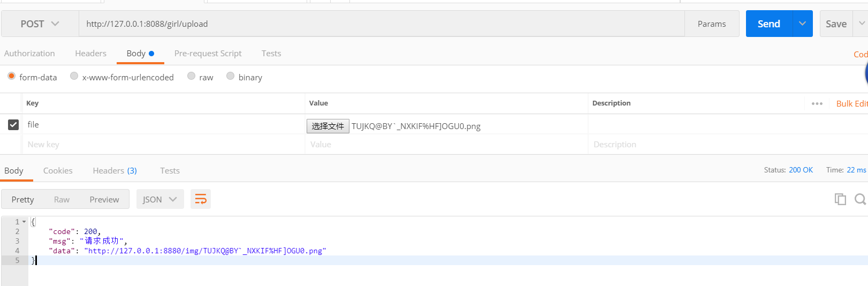Collapse the JSON fold arrow on line 1
868x286 pixels.
pos(24,222)
